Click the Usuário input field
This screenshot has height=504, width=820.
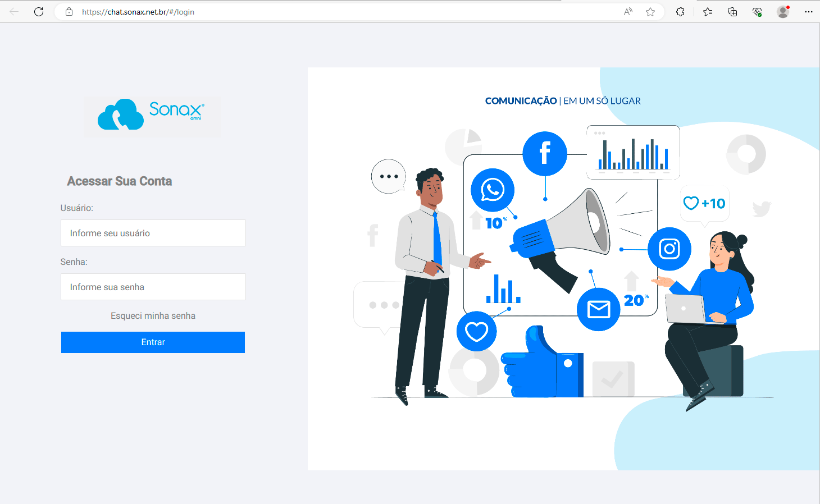pos(153,233)
